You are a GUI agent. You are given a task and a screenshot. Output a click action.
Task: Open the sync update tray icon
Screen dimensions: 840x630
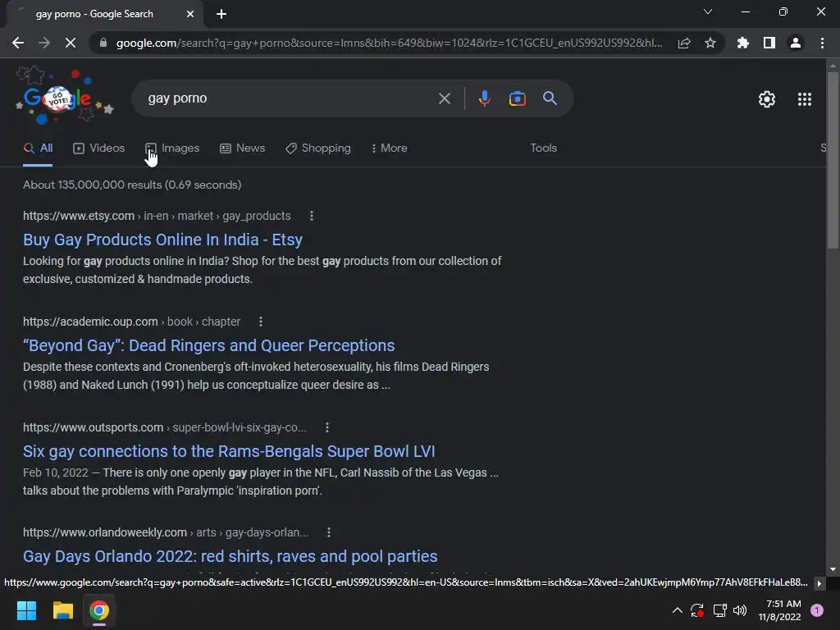(x=697, y=610)
